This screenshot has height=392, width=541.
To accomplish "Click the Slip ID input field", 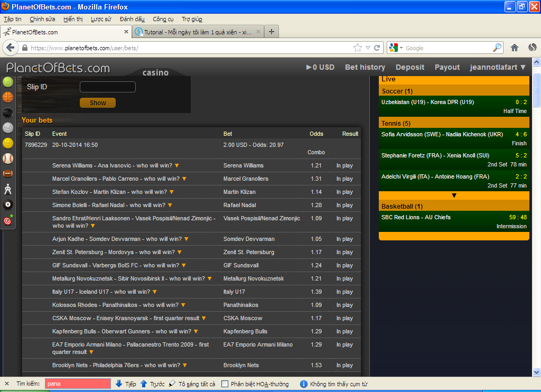I will [x=108, y=87].
